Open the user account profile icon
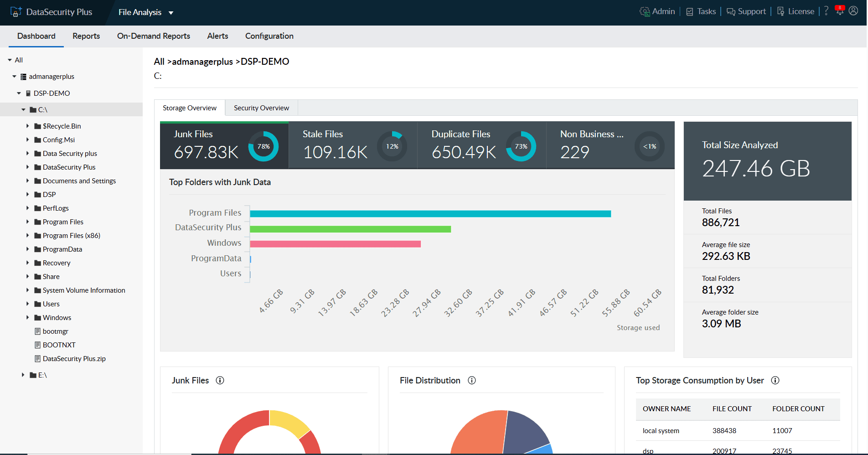 point(854,11)
